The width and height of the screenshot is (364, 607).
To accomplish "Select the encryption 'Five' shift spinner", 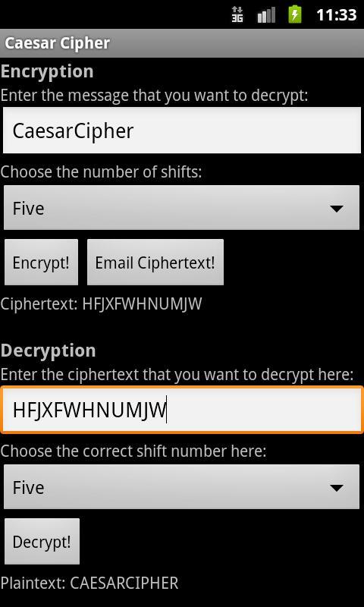I will (x=181, y=207).
